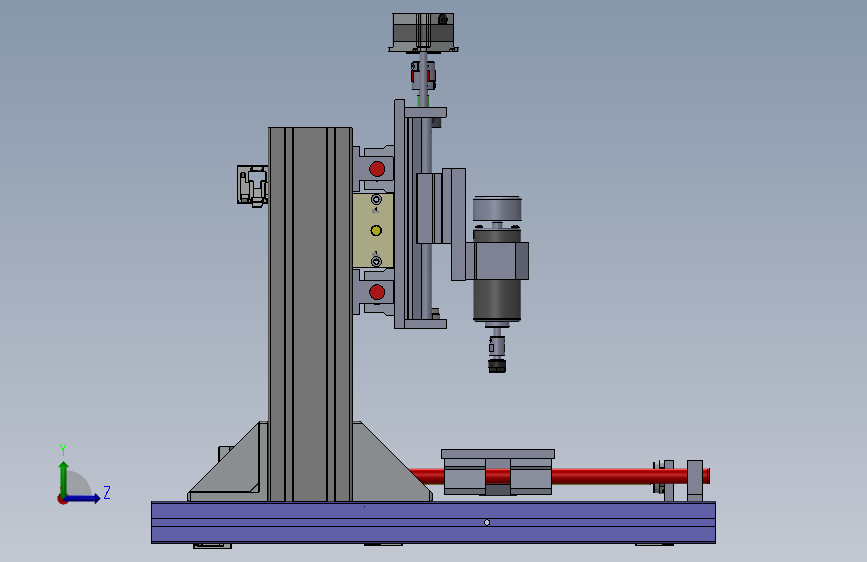
Task: Click the yellow dot on the beige block
Action: pyautogui.click(x=376, y=230)
